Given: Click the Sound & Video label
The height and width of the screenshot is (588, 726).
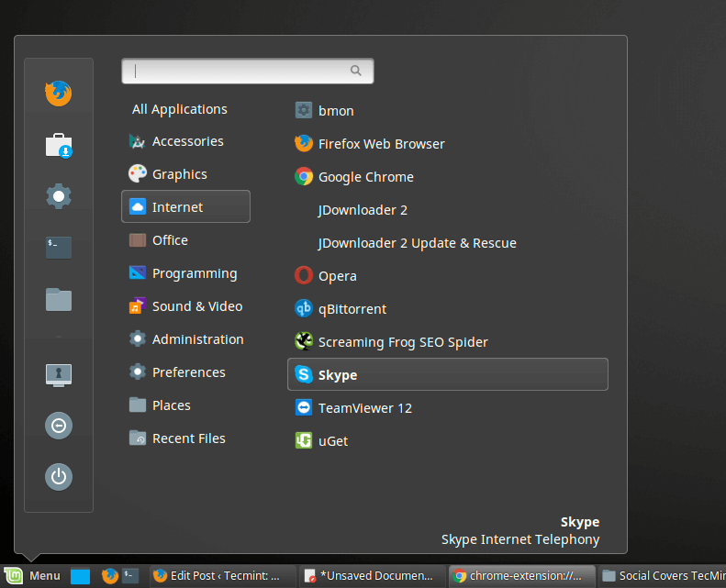Looking at the screenshot, I should pos(197,306).
